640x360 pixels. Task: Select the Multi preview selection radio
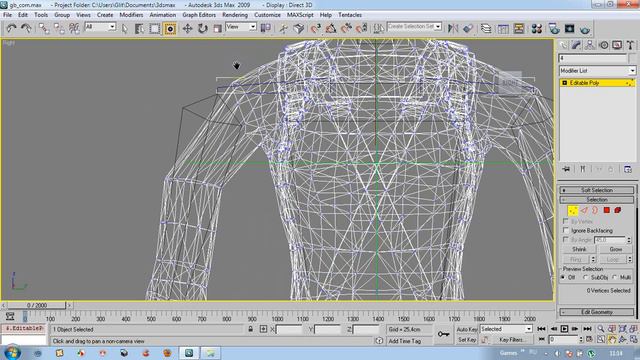coord(615,278)
